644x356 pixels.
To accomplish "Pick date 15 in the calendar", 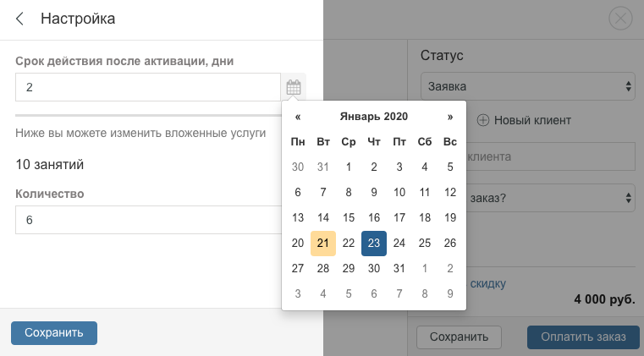I will tap(349, 217).
